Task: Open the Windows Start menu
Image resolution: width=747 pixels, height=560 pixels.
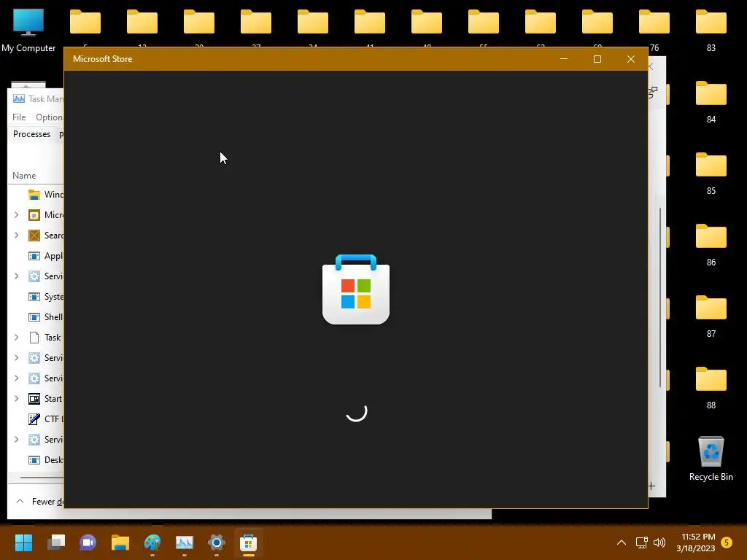Action: coord(23,542)
